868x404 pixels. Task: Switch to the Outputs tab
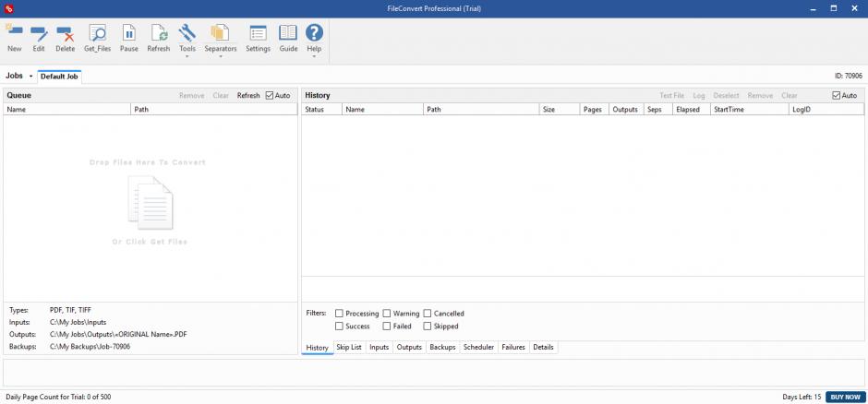[x=410, y=347]
